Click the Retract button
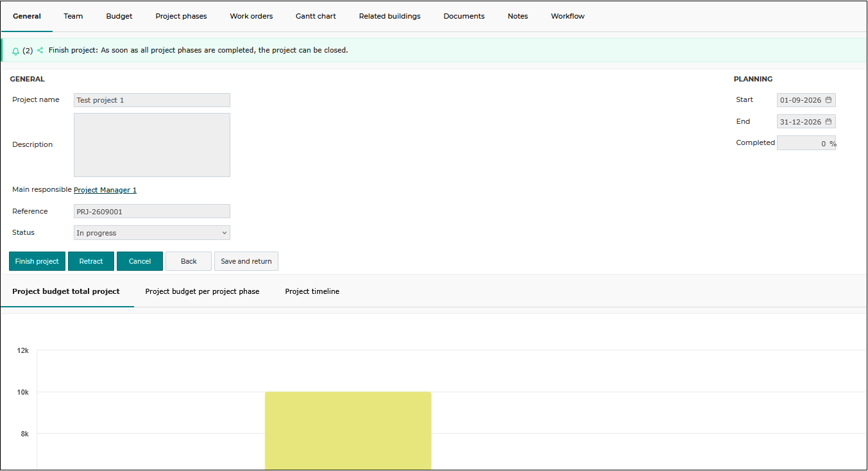Screen dimensions: 868x471 click(x=91, y=261)
